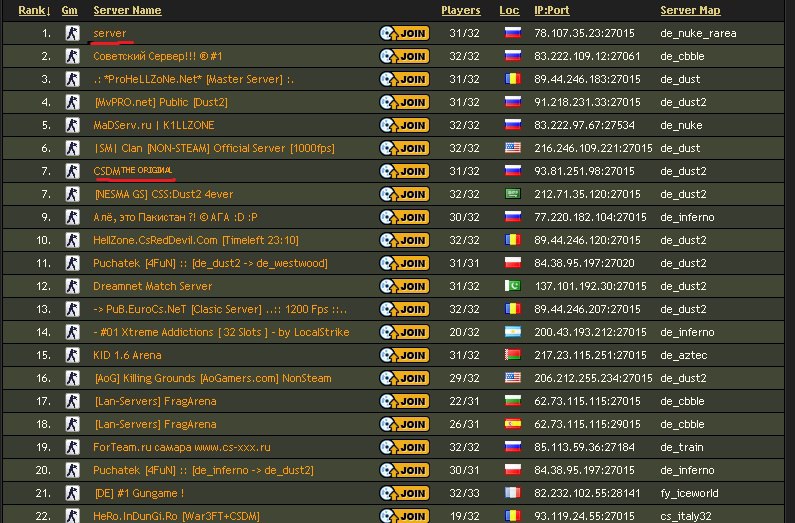Click Counter-Strike icon for ProHeLLZoNe row
Viewport: 795px width, 523px height.
[73, 79]
